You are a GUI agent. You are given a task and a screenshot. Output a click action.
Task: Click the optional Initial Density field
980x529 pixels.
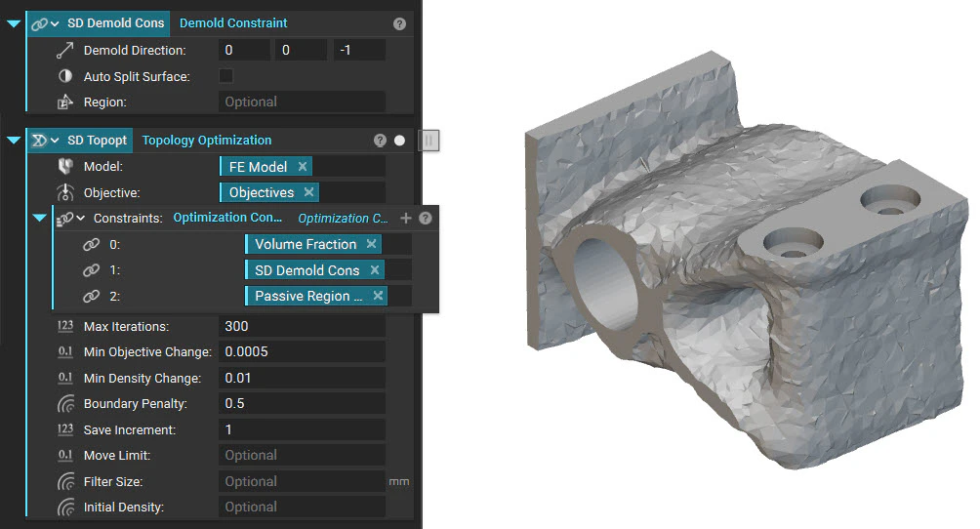302,508
